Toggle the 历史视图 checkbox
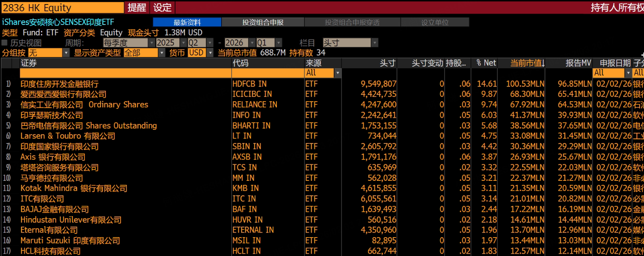 (4, 43)
